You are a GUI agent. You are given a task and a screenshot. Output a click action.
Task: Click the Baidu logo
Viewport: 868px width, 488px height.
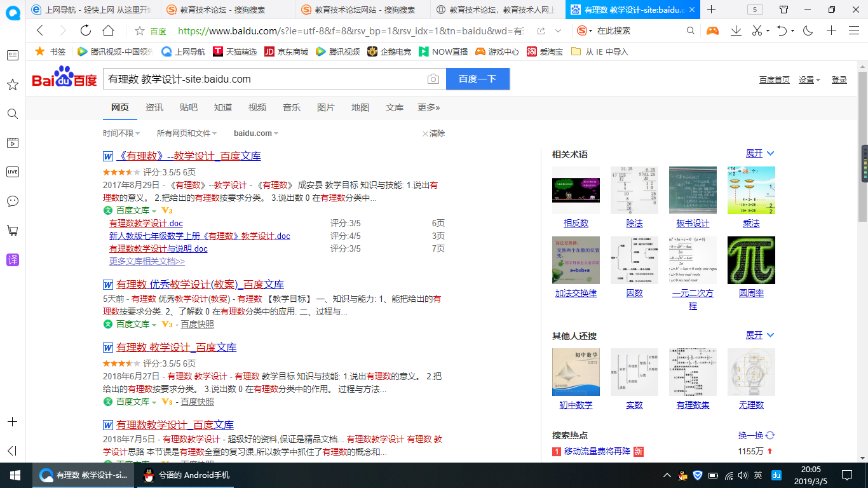click(64, 78)
